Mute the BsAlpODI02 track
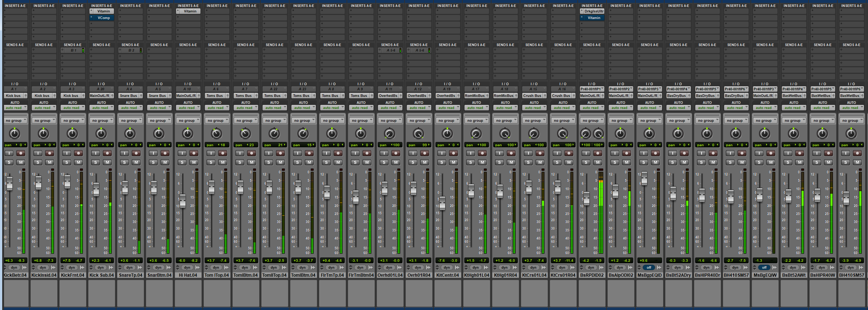Image resolution: width=868 pixels, height=310 pixels. (x=626, y=162)
